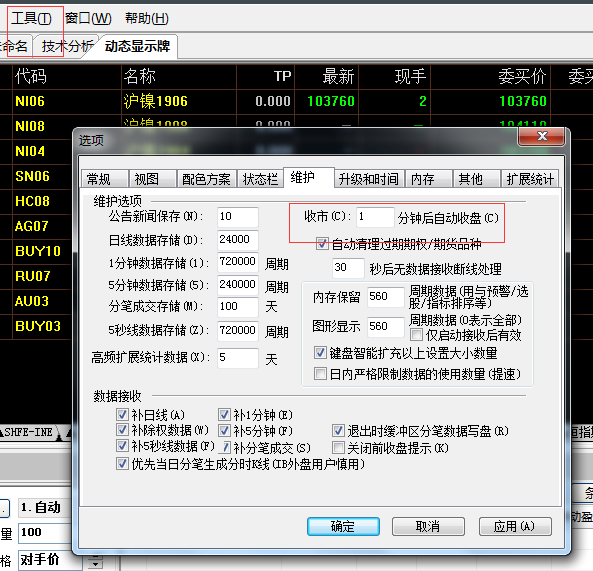This screenshot has height=571, width=593.
Task: Click the 应用(A) button
Action: pyautogui.click(x=515, y=526)
